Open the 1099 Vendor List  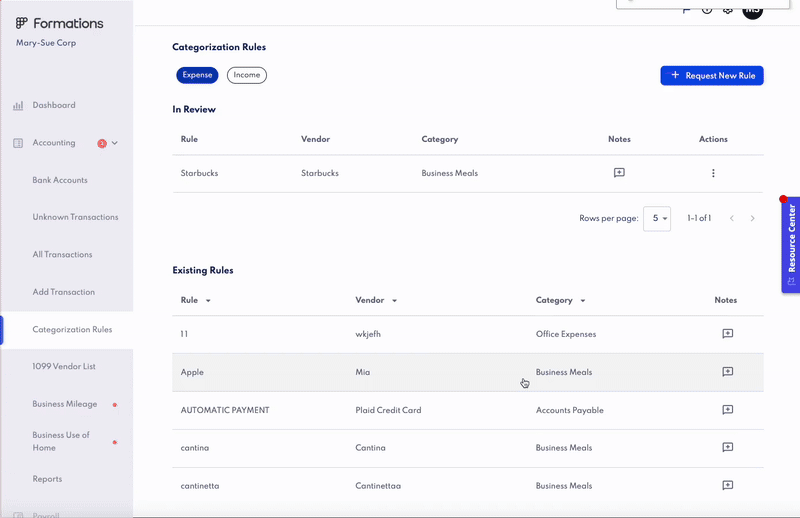(64, 366)
